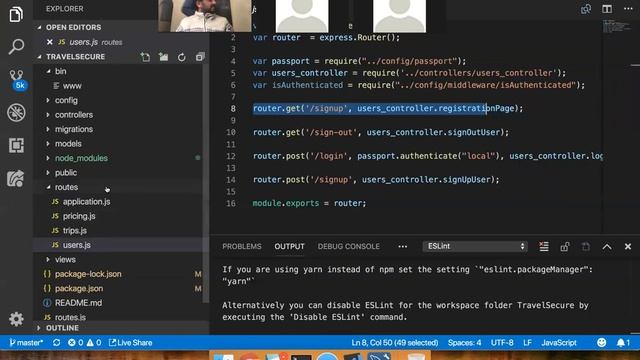Open trips.js file
This screenshot has height=360, width=640.
coord(75,231)
